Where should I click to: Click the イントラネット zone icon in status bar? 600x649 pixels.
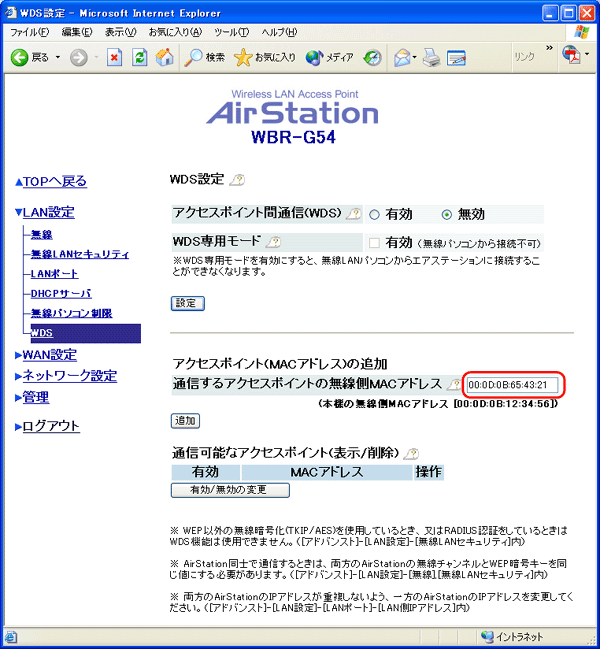pos(488,637)
